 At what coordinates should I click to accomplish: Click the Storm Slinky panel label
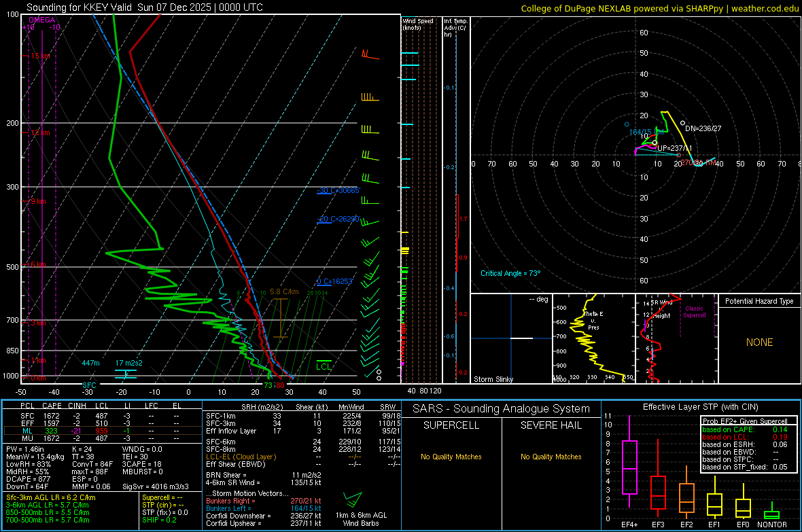[493, 379]
